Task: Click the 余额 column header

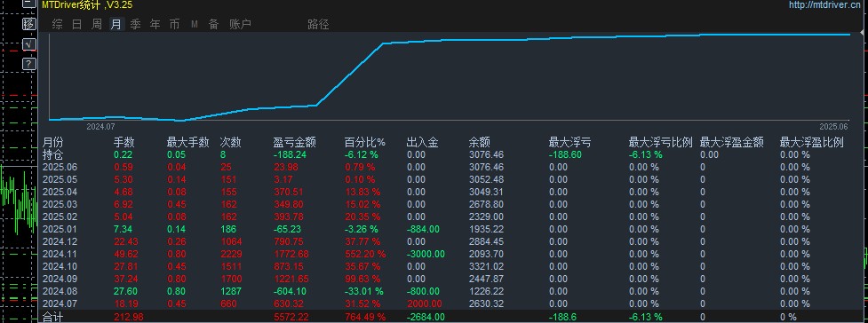Action: tap(480, 143)
